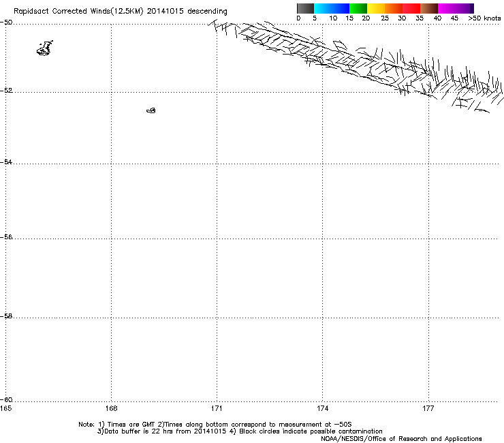Screen dimensions: 504x443
Task: Click the '20141015 descending' title text
Action: (187, 12)
